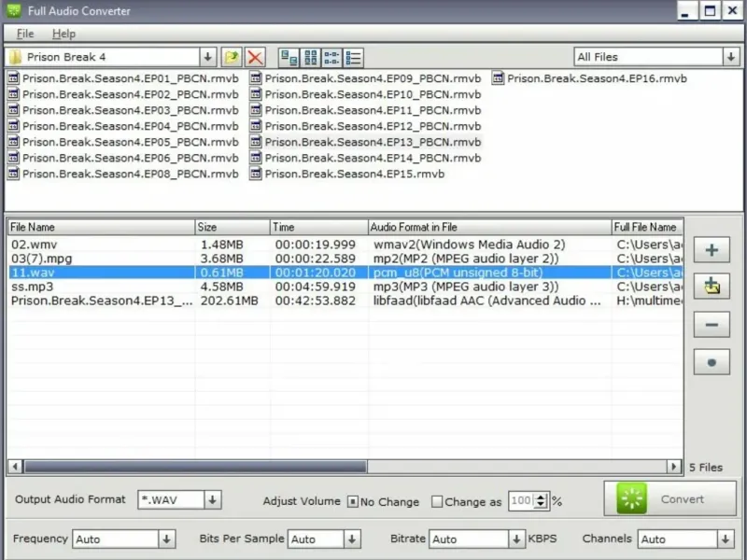Select the ss.mp3 row
Screen dimensions: 747x560
pyautogui.click(x=345, y=287)
